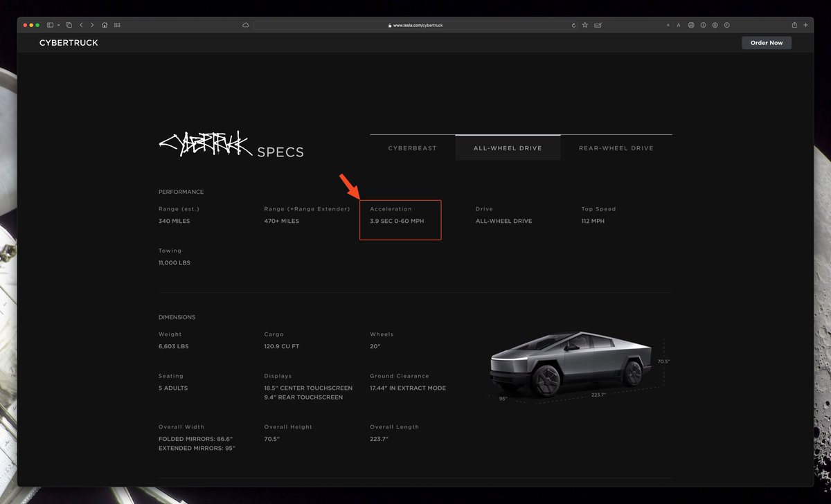Open the tab groups icon
The height and width of the screenshot is (504, 831).
click(x=69, y=25)
